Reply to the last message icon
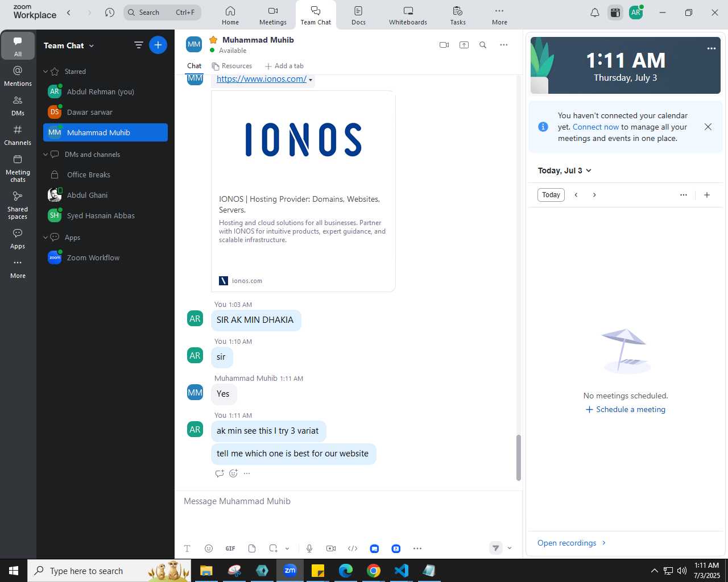This screenshot has height=582, width=728. coord(220,473)
